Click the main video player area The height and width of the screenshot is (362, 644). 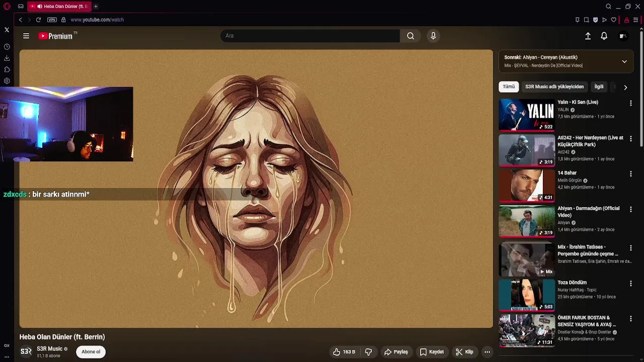[x=256, y=189]
